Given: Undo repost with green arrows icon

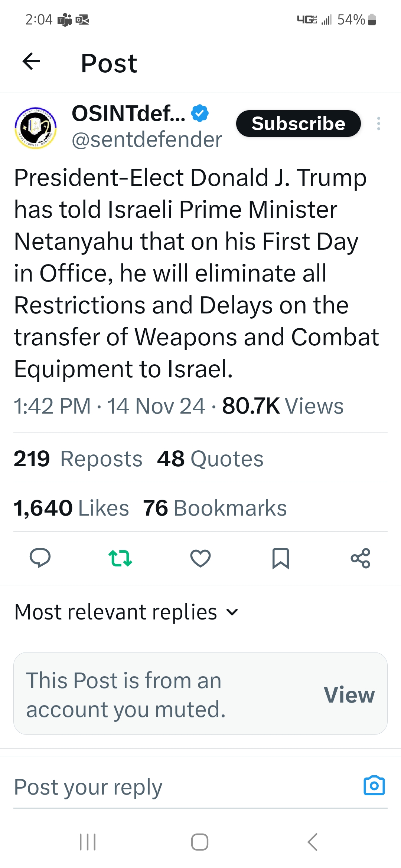Looking at the screenshot, I should pyautogui.click(x=120, y=558).
